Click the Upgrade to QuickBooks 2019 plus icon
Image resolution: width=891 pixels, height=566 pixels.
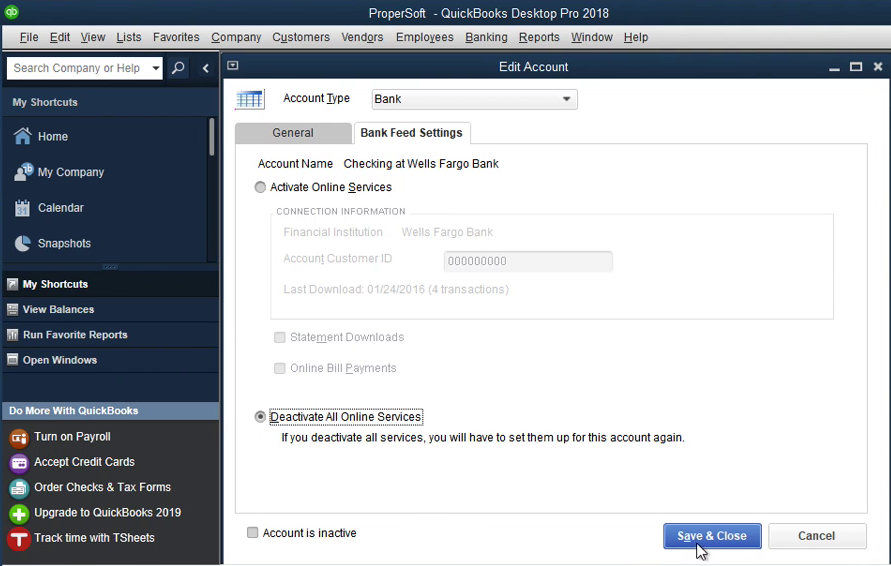(x=19, y=514)
